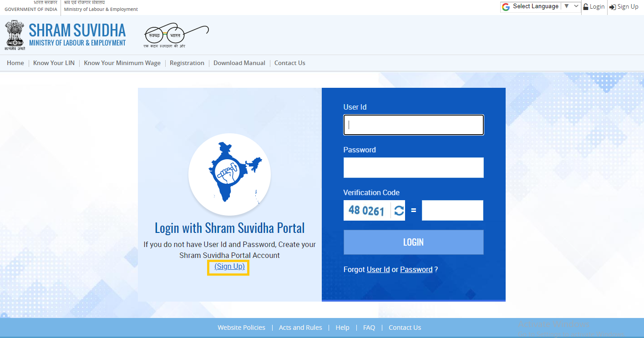The image size is (644, 338).
Task: Click the Swachh Bharat spectacles logo
Action: 176,35
